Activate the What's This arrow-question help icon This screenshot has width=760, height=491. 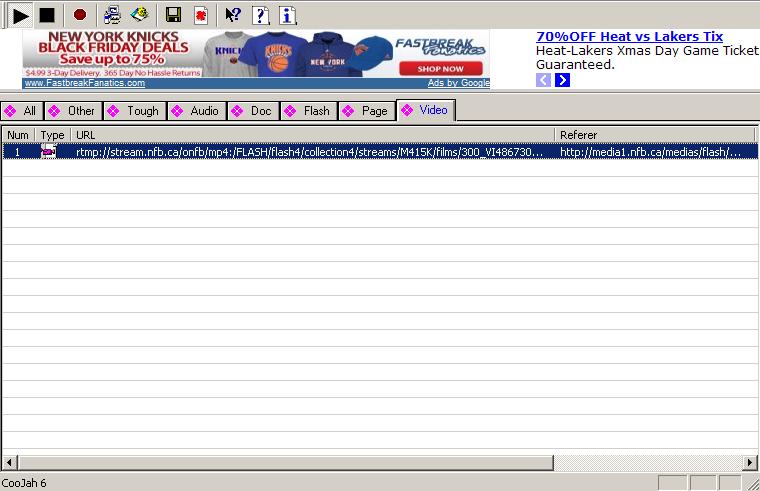click(233, 15)
